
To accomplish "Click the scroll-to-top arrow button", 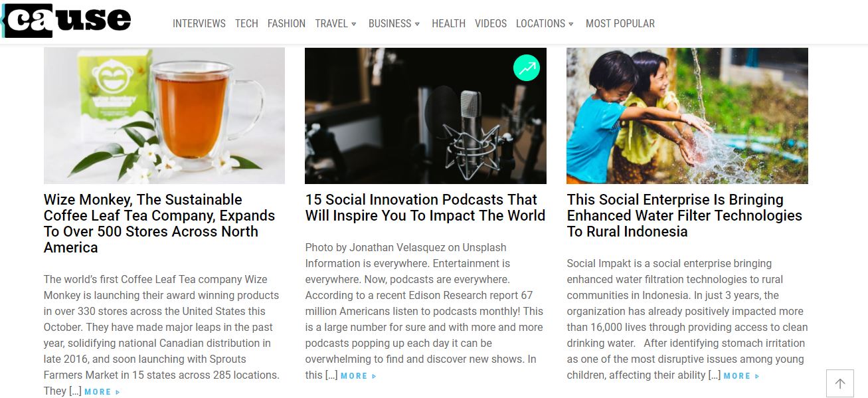I will coord(839,383).
